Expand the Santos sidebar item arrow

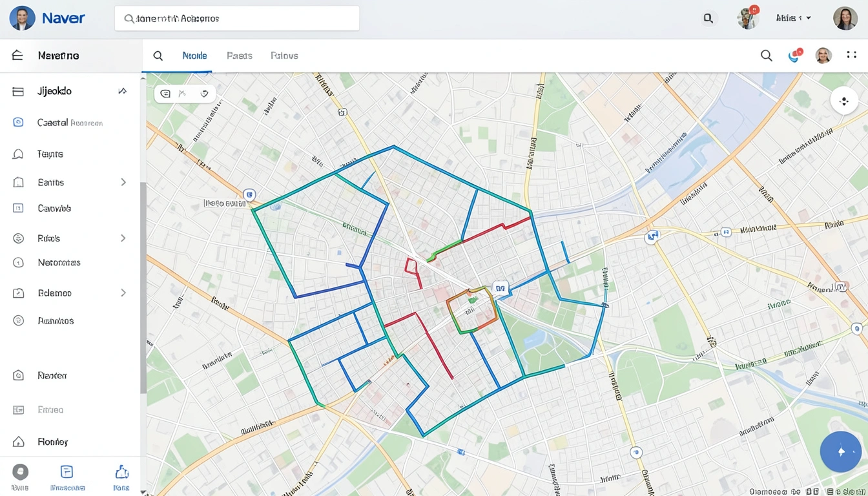pyautogui.click(x=123, y=183)
